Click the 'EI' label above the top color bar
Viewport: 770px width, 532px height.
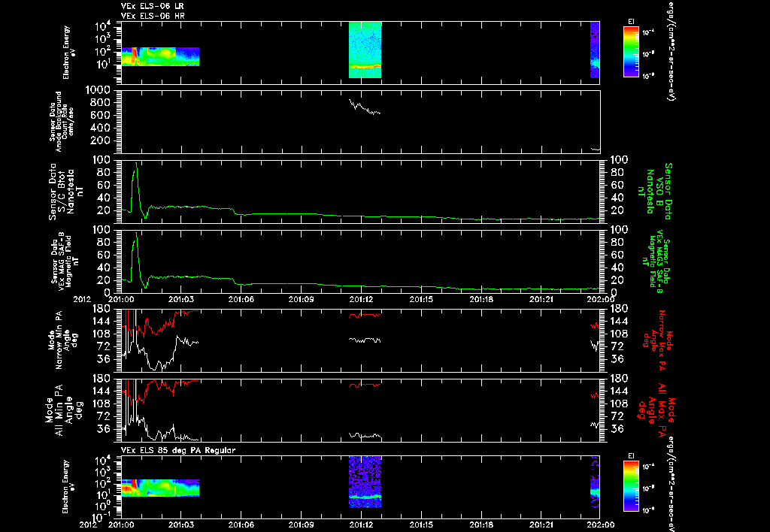click(x=631, y=22)
